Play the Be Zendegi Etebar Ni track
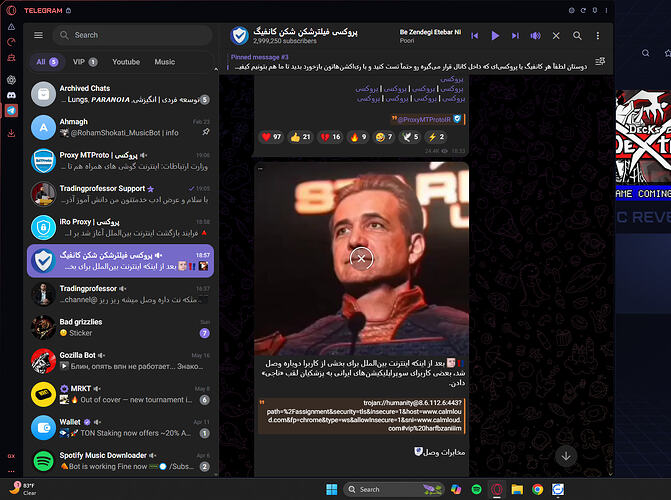This screenshot has width=671, height=500. tap(495, 36)
